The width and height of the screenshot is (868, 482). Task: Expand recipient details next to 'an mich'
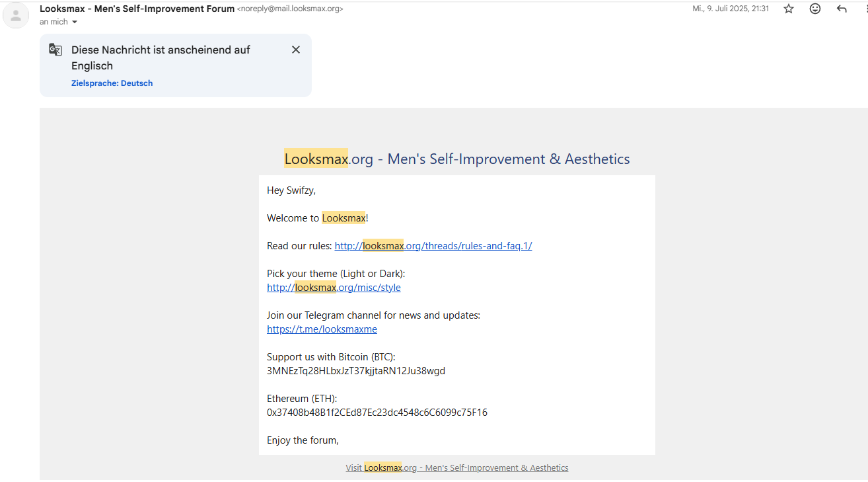[75, 22]
